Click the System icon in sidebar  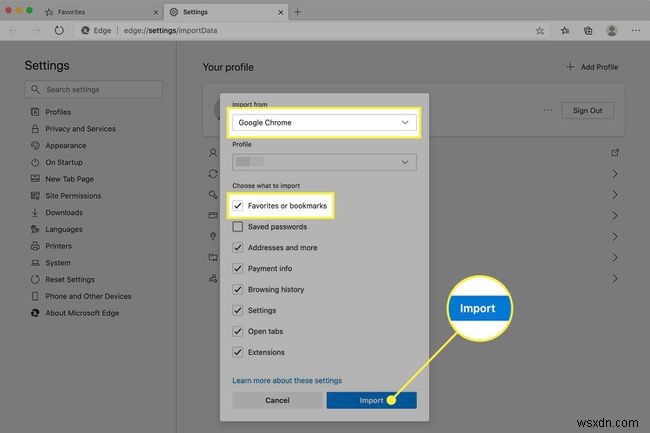pos(35,263)
